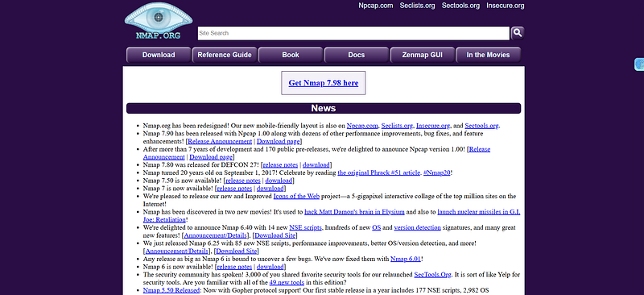This screenshot has width=644, height=295.
Task: Click the Nmap 6.01 link
Action: (406, 259)
